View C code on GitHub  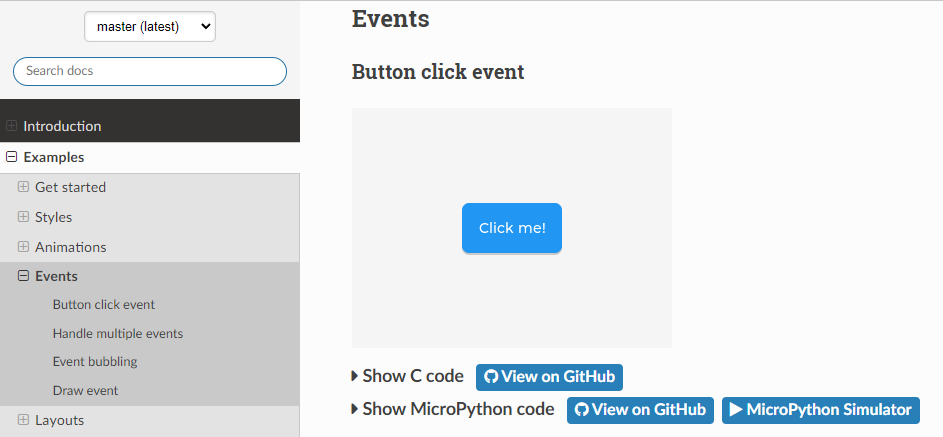tap(549, 377)
